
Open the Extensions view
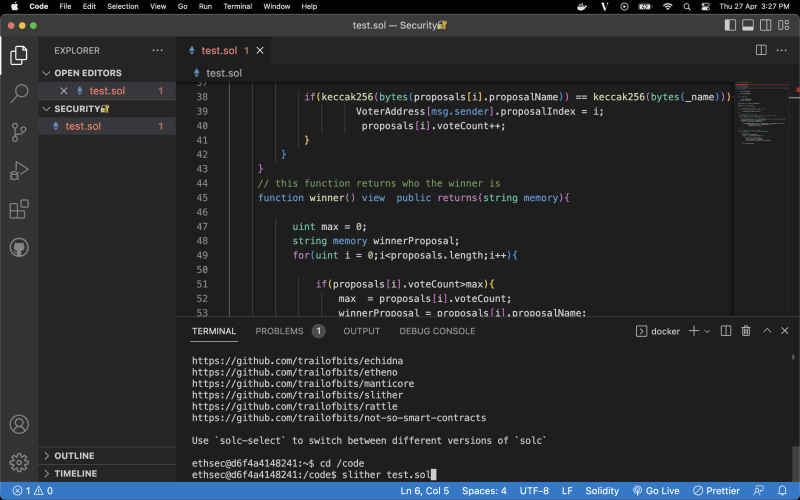(19, 209)
